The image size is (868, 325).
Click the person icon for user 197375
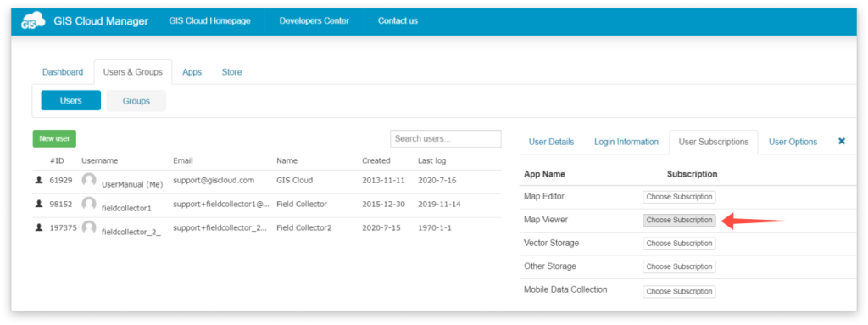39,227
